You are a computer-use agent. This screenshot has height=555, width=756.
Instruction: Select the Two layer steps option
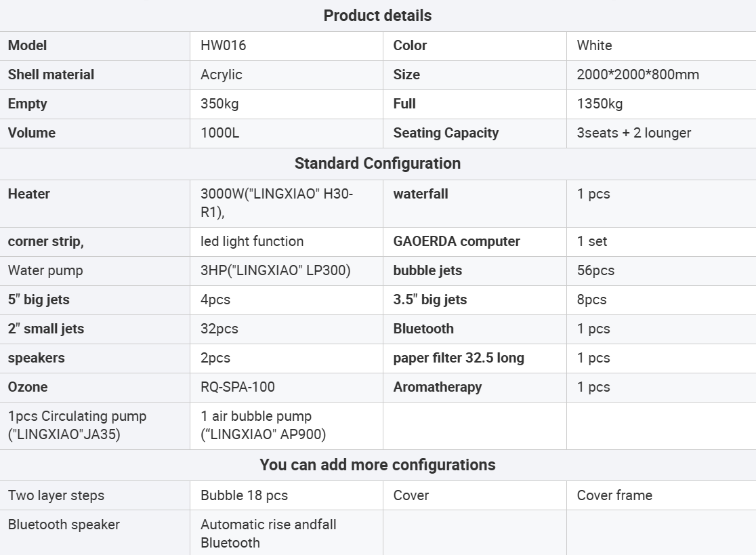click(56, 495)
